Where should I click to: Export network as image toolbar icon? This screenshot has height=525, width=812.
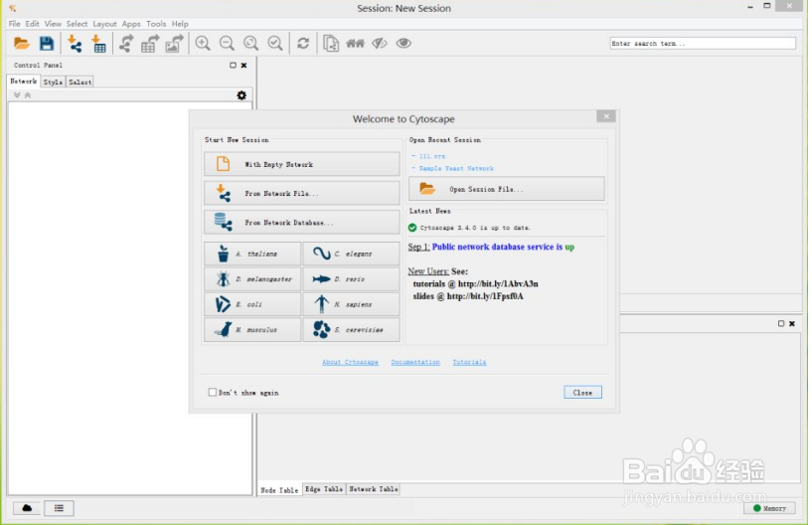click(175, 44)
